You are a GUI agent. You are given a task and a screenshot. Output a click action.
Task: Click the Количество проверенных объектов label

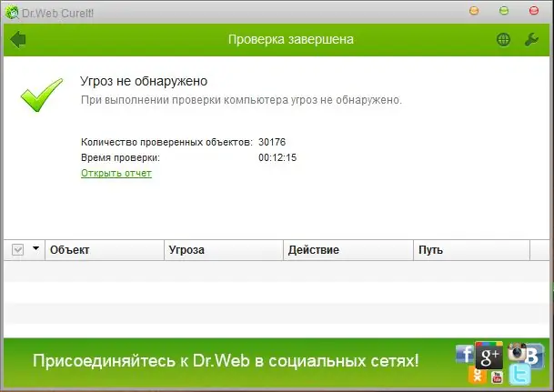166,142
